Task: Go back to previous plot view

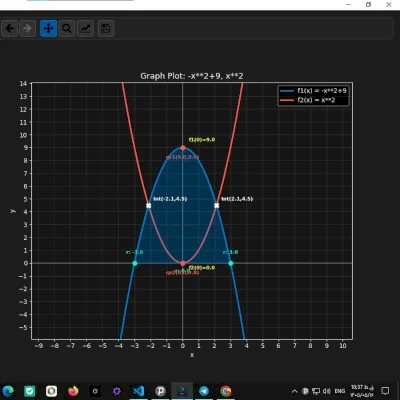Action: 9,29
